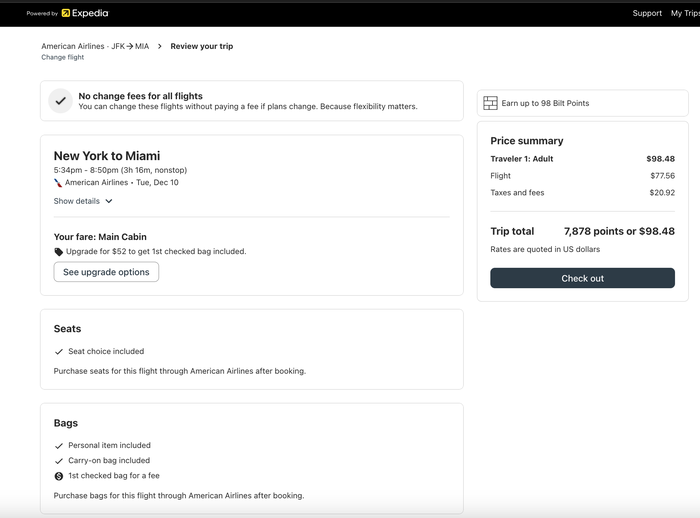Open See upgrade options

[x=106, y=272]
